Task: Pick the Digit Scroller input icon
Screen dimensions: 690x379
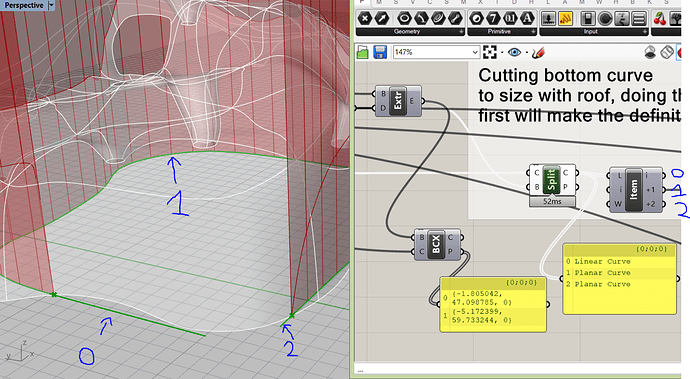Action: pos(622,18)
